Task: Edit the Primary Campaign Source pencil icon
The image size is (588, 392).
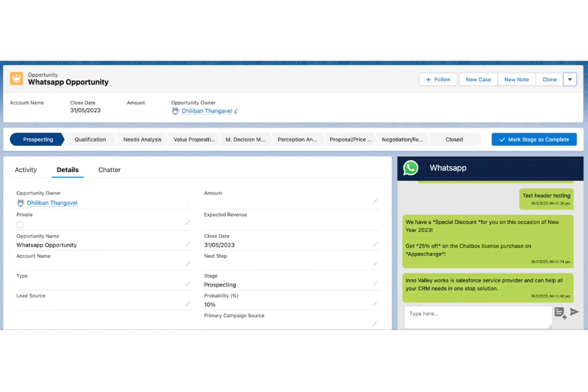Action: (375, 324)
